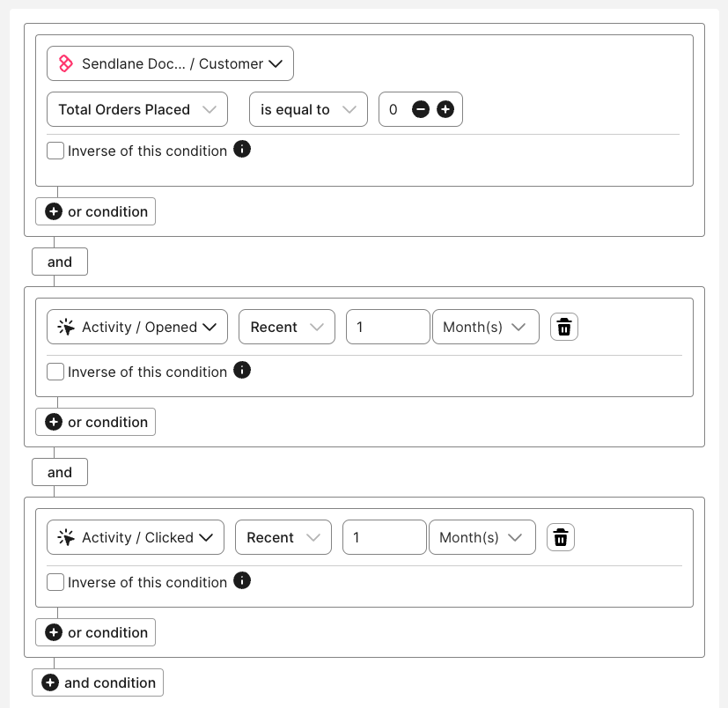The width and height of the screenshot is (728, 708).
Task: Click info icon in Activity / Clicked condition
Action: [x=242, y=580]
